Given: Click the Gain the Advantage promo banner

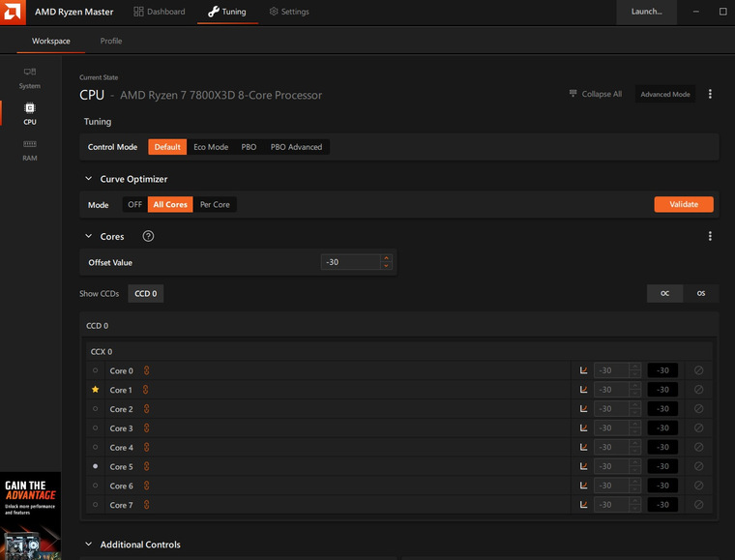Looking at the screenshot, I should (x=31, y=516).
